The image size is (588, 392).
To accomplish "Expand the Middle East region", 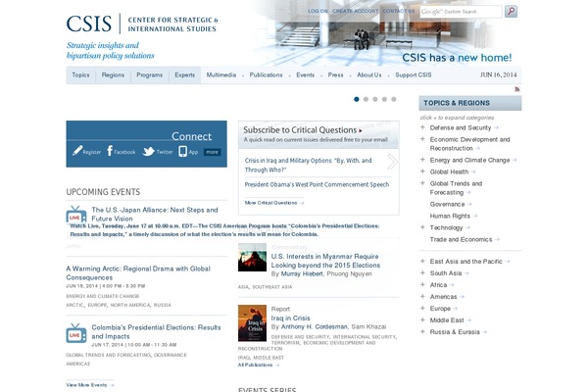I will (422, 319).
